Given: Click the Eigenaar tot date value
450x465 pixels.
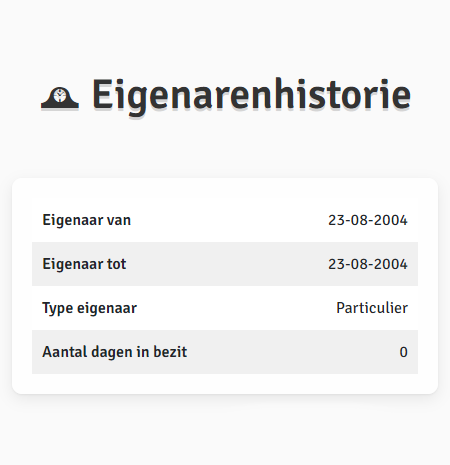Looking at the screenshot, I should click(368, 264).
